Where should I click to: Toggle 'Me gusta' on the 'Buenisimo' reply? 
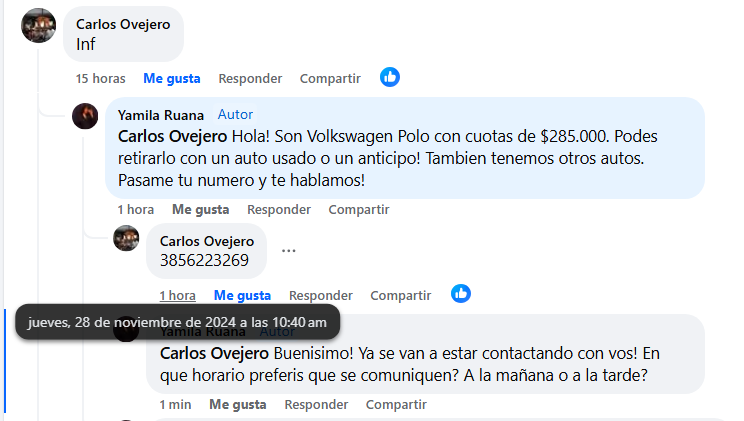(x=238, y=404)
